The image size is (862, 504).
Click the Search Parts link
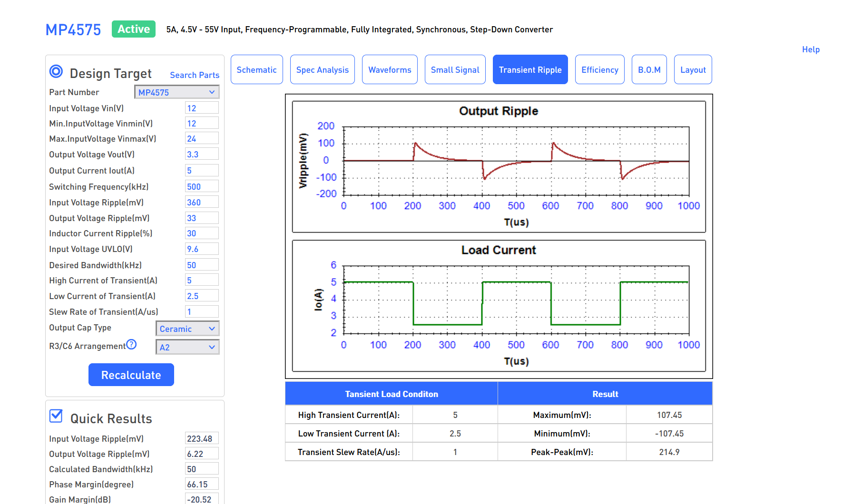[x=195, y=75]
